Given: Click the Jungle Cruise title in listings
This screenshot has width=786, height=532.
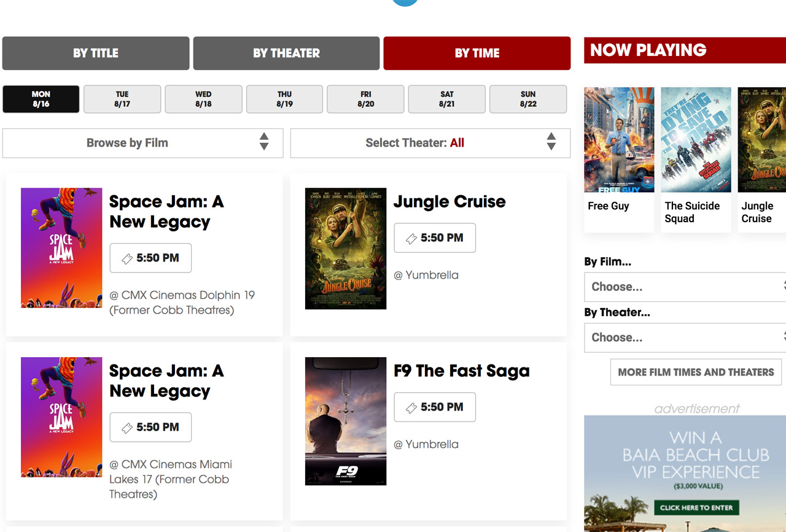Looking at the screenshot, I should tap(449, 202).
